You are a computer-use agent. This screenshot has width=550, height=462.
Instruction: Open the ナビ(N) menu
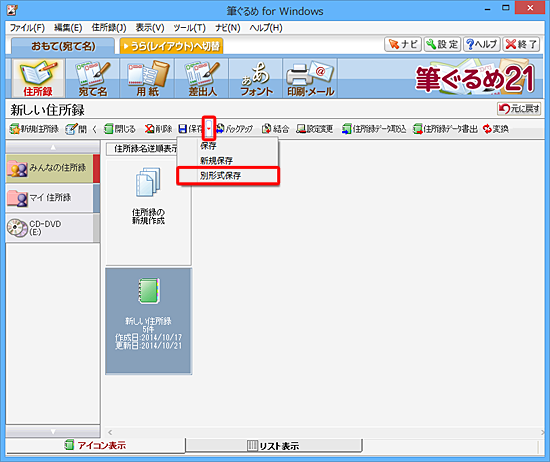click(x=228, y=28)
